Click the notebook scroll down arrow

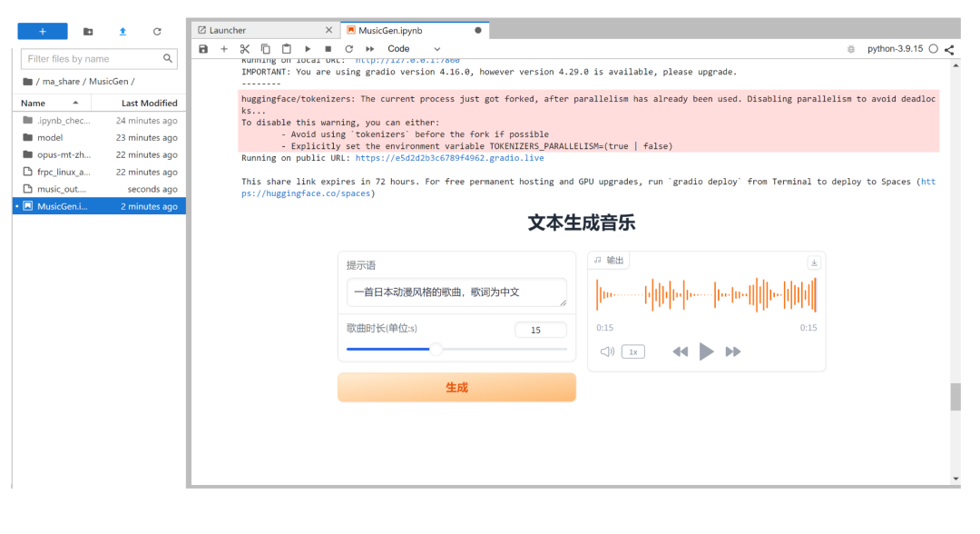click(955, 479)
